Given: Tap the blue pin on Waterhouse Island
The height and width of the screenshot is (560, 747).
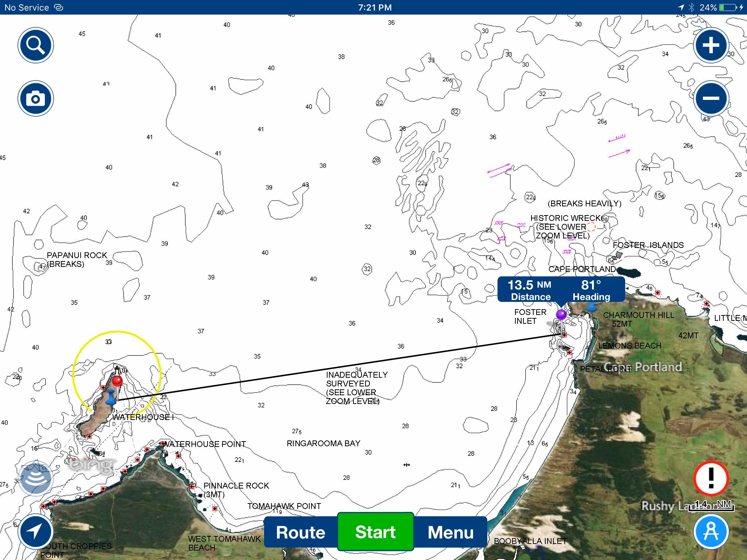Looking at the screenshot, I should point(111,397).
